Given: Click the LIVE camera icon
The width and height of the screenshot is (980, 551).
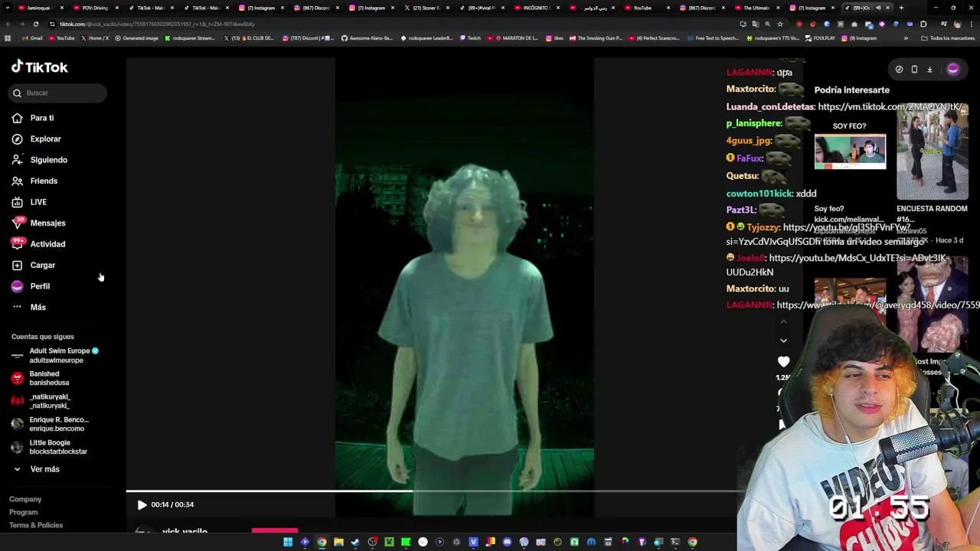Looking at the screenshot, I should click(17, 202).
